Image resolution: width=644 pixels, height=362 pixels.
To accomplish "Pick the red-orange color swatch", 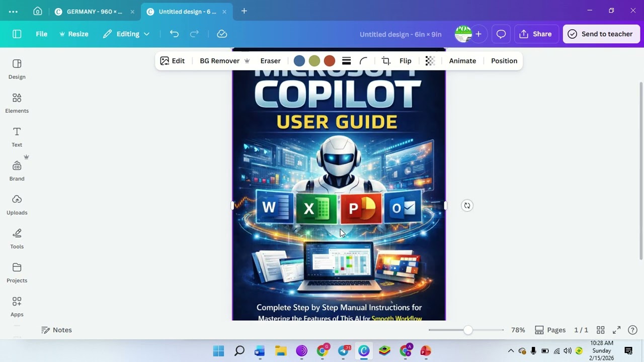I will (330, 61).
